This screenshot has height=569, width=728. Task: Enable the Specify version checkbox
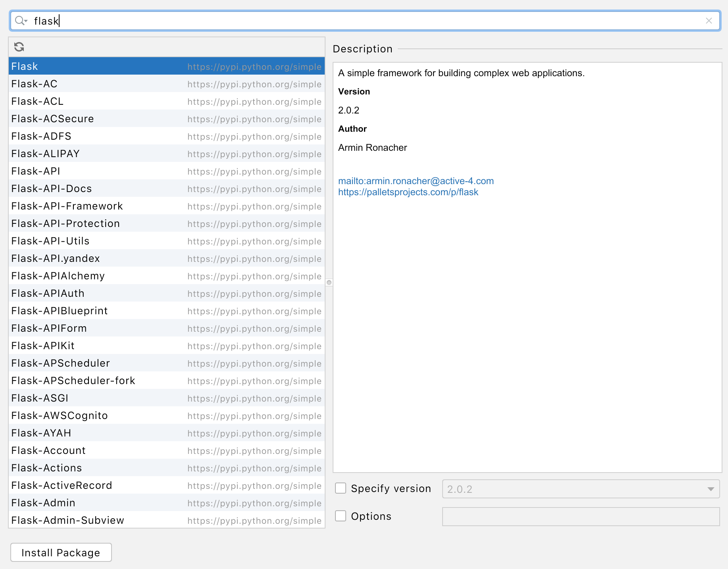click(x=341, y=488)
